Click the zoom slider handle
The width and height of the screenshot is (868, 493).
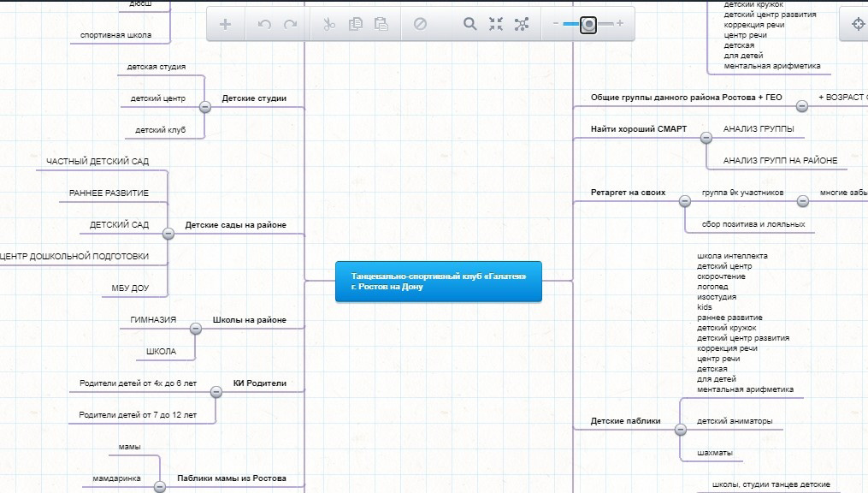[588, 24]
